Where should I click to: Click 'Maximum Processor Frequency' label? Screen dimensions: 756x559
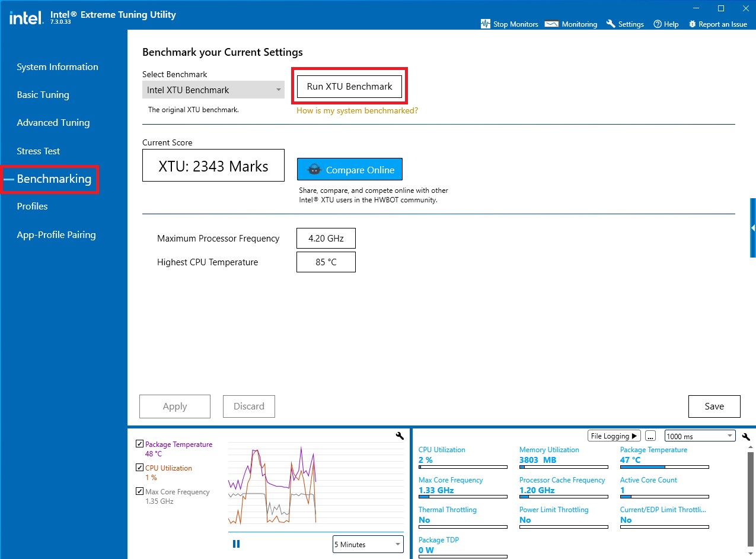click(218, 239)
